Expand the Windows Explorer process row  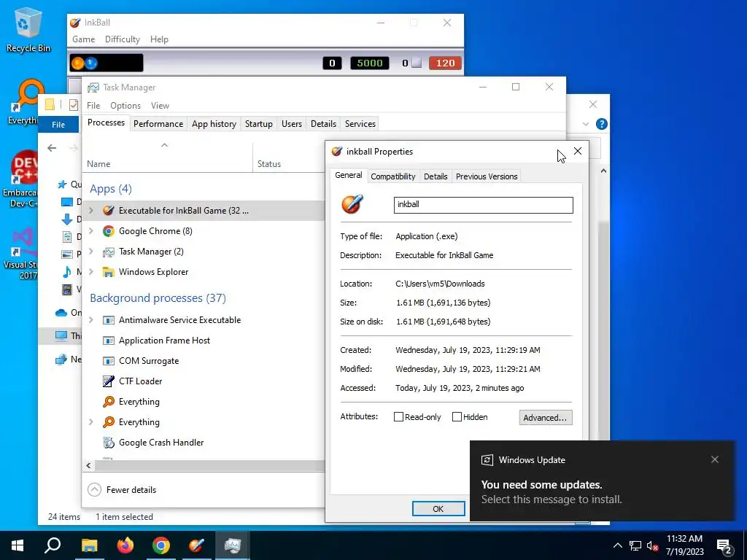click(91, 272)
